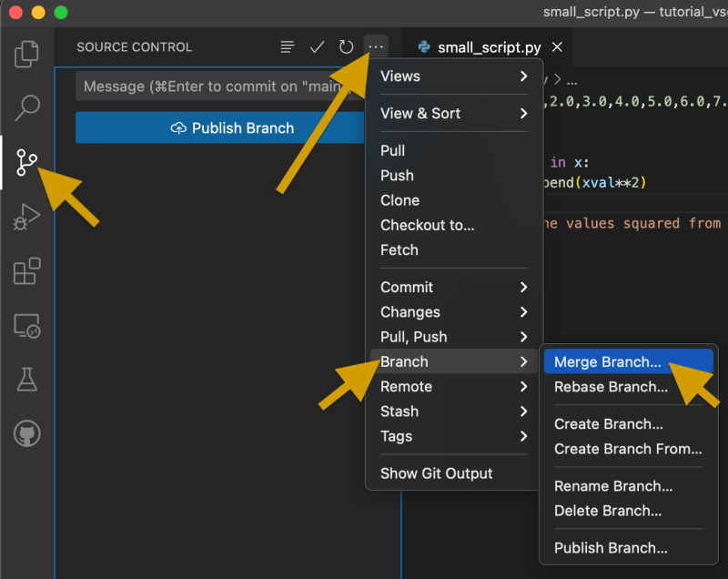Select Delete Branch... in submenu
Screen dimensions: 728x579
click(x=628, y=511)
